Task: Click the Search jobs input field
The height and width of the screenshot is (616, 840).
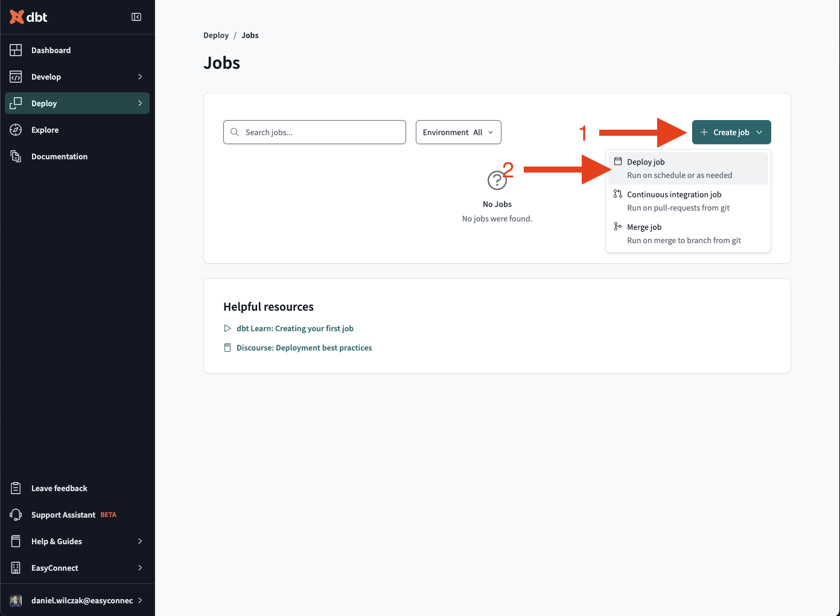Action: 314,132
